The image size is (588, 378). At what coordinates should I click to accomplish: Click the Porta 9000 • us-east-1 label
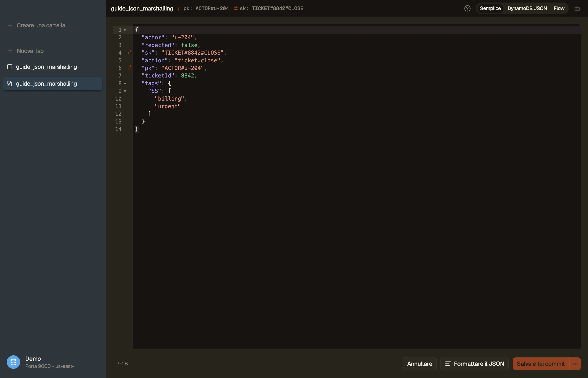pyautogui.click(x=51, y=366)
